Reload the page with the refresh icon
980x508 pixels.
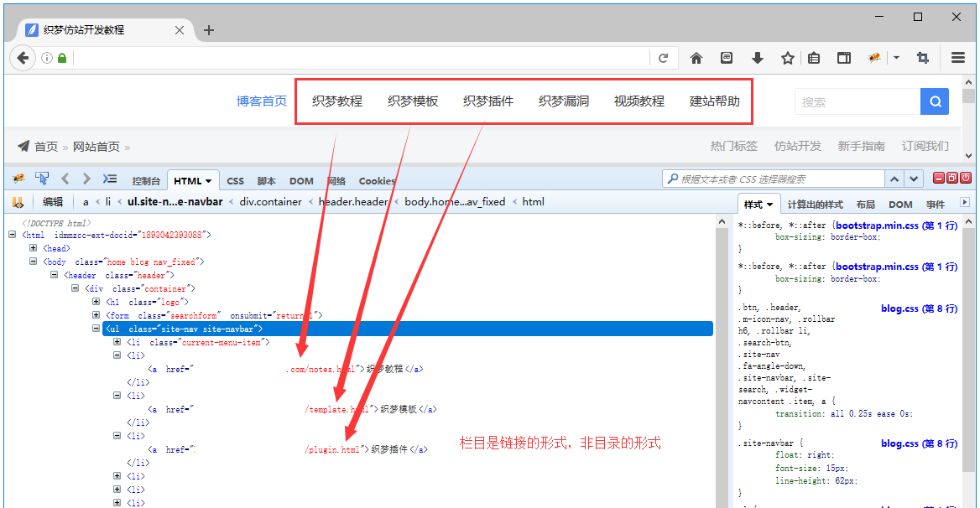point(663,58)
